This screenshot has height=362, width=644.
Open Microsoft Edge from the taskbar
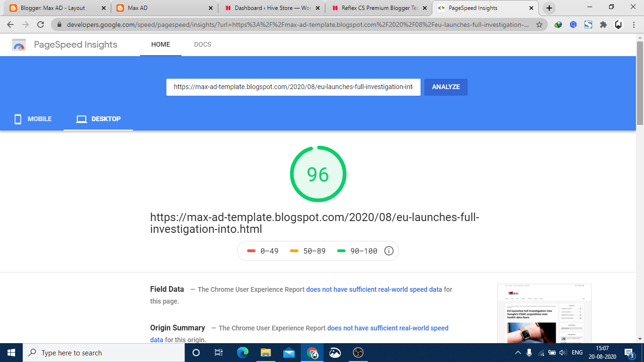243,353
